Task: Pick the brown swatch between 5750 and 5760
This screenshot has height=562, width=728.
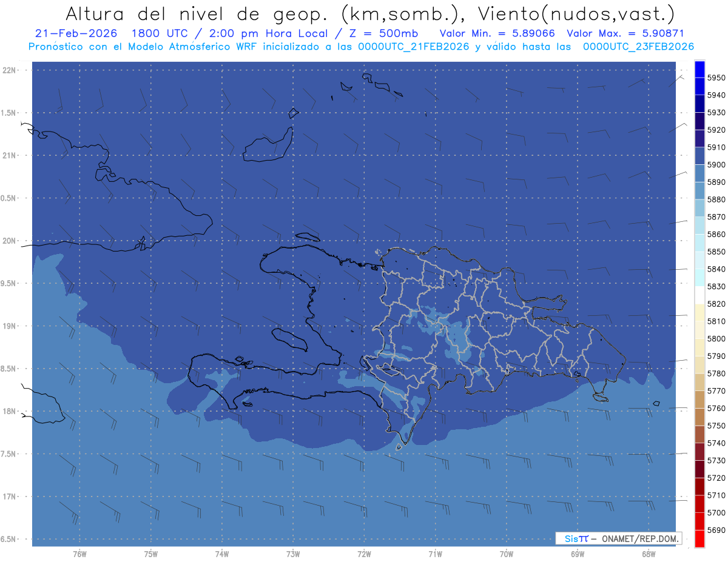Action: (x=699, y=416)
